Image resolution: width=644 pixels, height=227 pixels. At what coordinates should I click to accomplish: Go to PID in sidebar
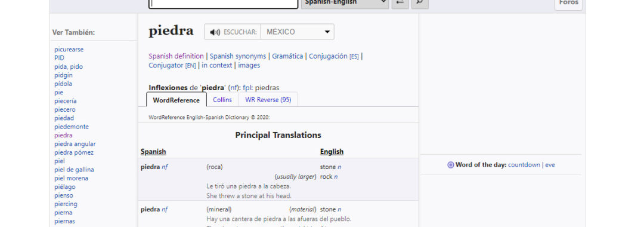[x=59, y=58]
